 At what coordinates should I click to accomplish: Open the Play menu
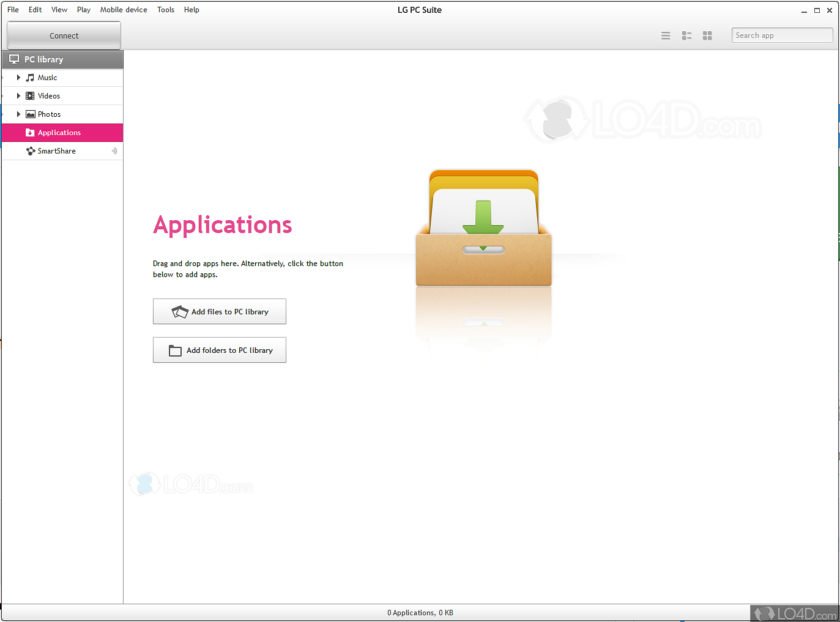click(84, 10)
